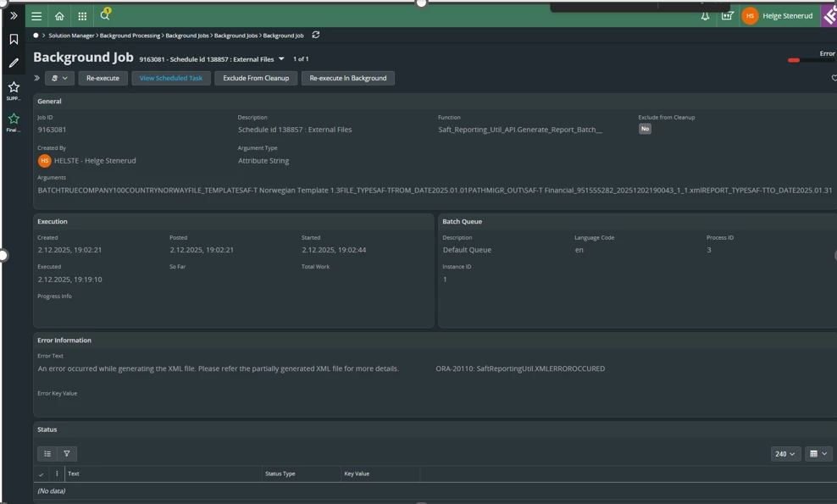Open the search icon with notification badge
The height and width of the screenshot is (504, 837).
pyautogui.click(x=105, y=14)
